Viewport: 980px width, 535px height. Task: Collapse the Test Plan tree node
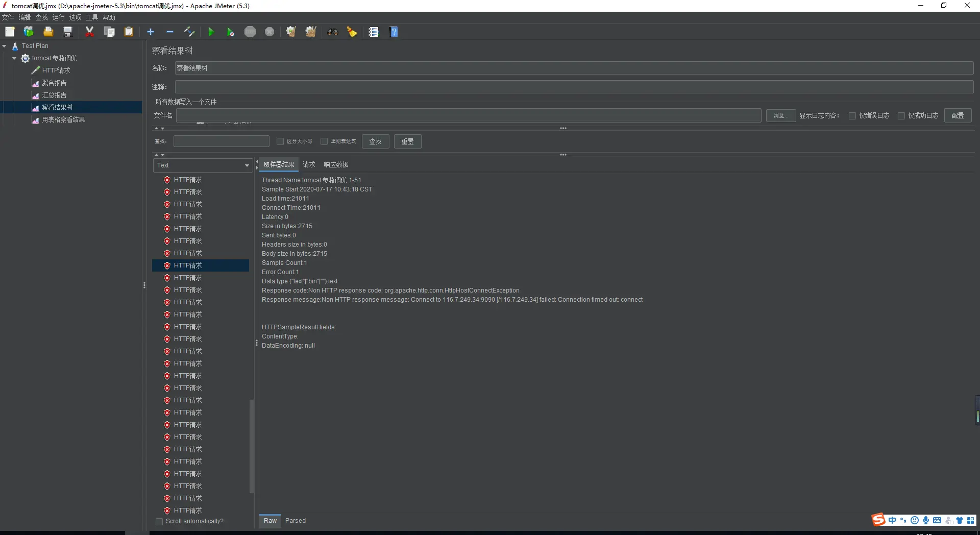(5, 46)
